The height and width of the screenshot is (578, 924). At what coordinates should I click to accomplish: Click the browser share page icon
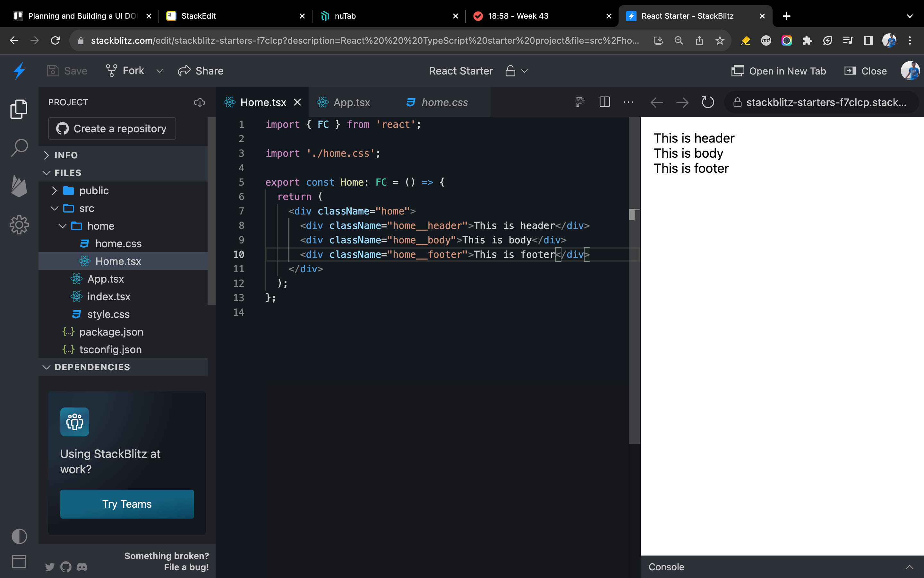click(699, 40)
